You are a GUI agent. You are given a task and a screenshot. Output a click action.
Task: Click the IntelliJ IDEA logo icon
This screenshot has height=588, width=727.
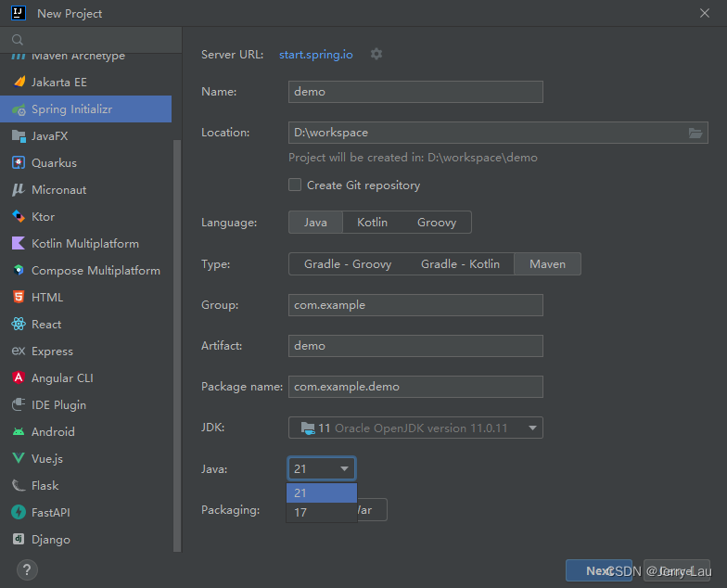click(x=19, y=13)
